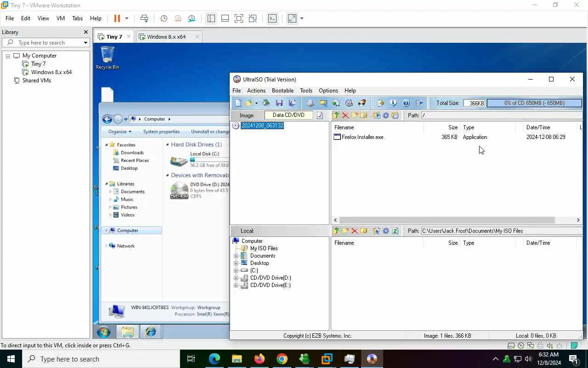Viewport: 588px width, 368px height.
Task: Click the VMware Pause VM button
Action: coord(117,18)
